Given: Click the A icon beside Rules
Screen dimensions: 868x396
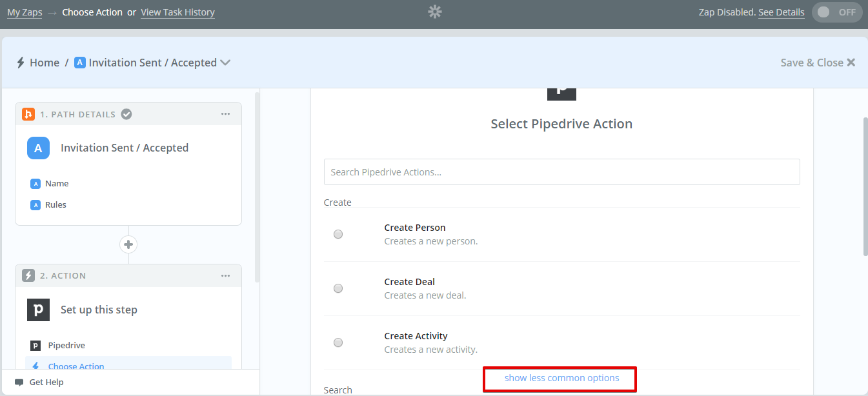Looking at the screenshot, I should pos(35,205).
